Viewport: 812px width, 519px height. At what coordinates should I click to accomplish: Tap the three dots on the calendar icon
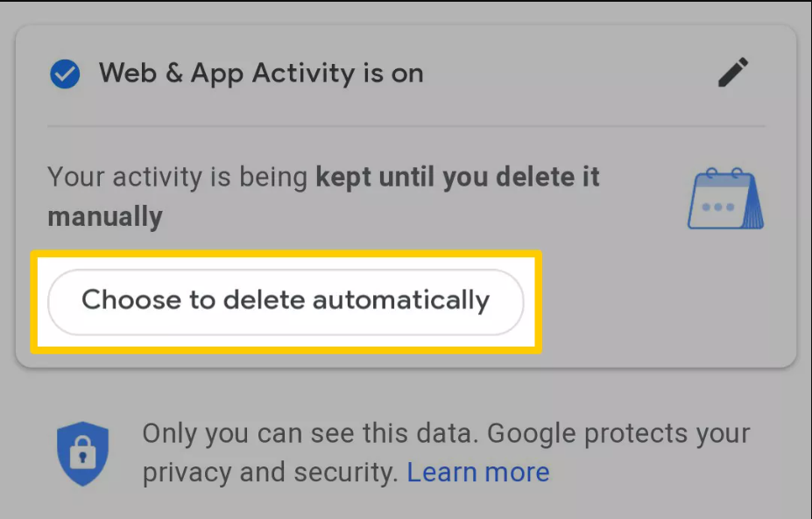click(717, 207)
